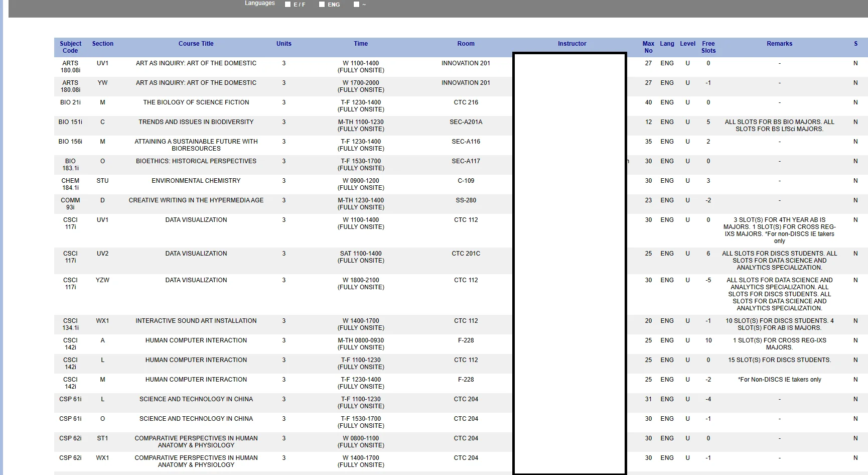Click room SS-280 in the COMM 93i row
Screen dimensions: 868x475
[466, 200]
